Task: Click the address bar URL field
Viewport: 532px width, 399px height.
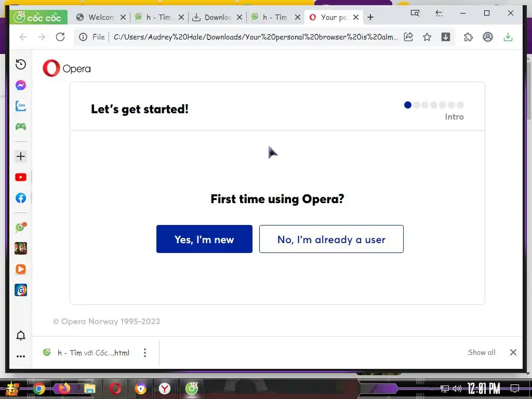Action: (255, 37)
